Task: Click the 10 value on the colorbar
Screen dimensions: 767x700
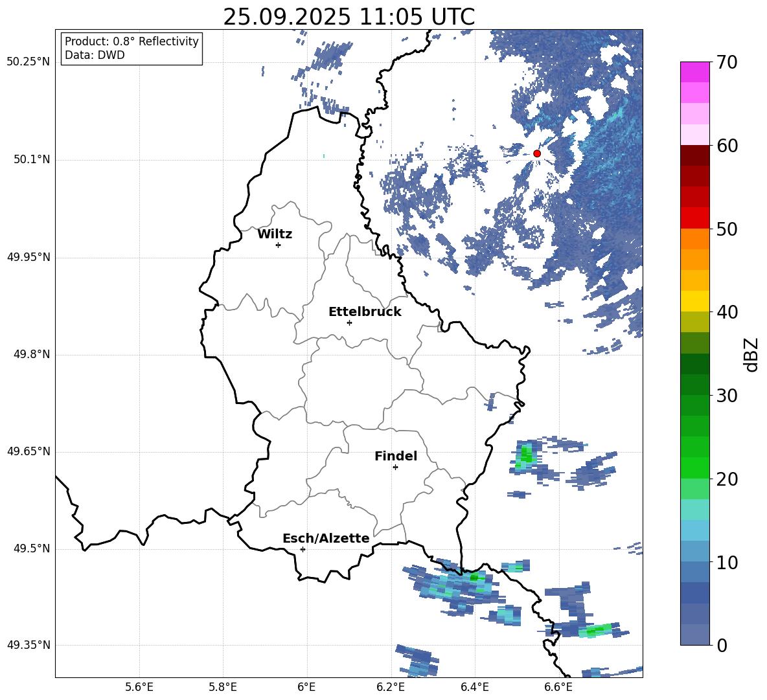Action: (x=727, y=562)
